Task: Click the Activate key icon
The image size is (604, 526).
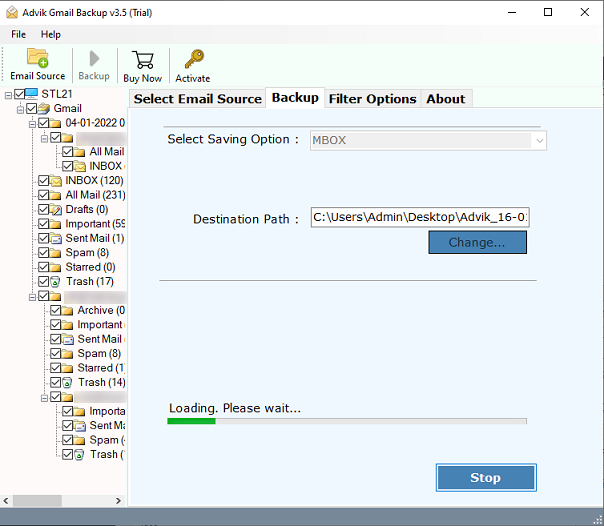Action: 194,59
